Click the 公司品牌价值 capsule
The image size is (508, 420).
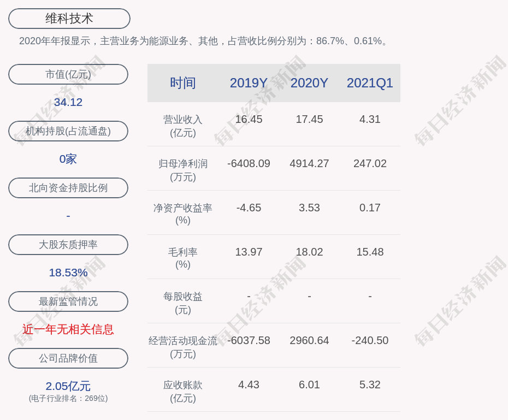[x=68, y=358]
